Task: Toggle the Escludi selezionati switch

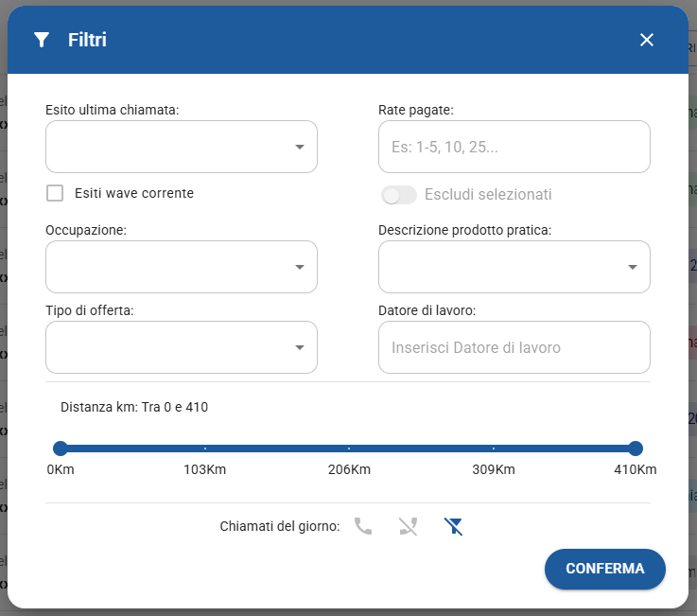Action: (x=398, y=195)
